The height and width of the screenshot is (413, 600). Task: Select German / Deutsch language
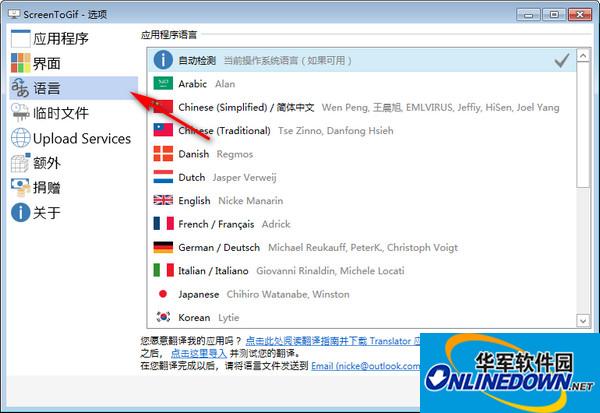[x=362, y=247]
